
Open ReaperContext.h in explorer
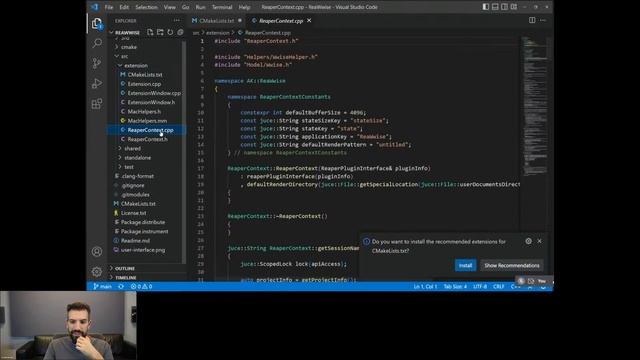[147, 139]
